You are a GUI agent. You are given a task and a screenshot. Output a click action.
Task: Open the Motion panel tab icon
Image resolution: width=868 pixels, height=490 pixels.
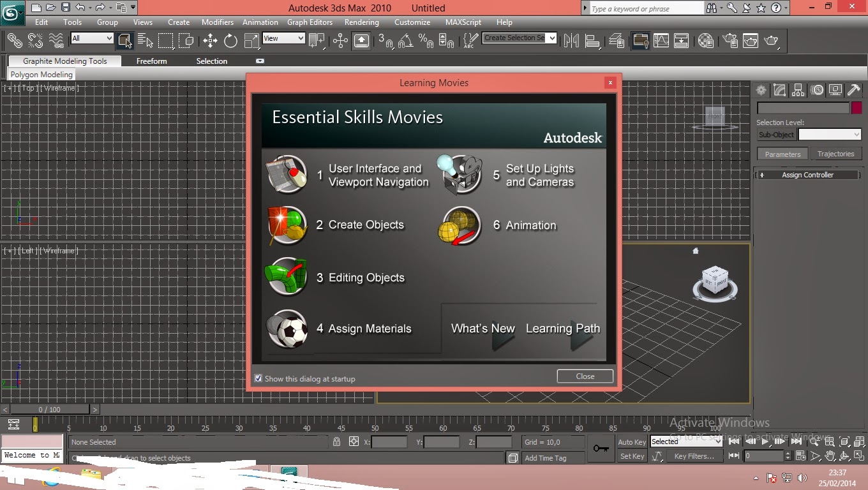(818, 91)
